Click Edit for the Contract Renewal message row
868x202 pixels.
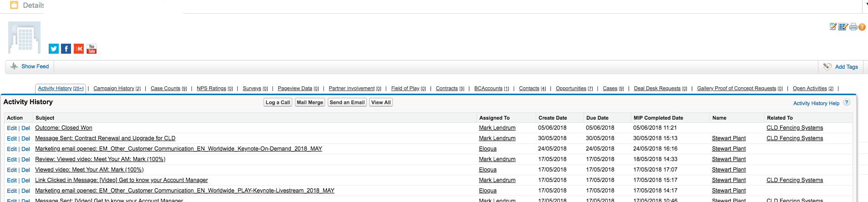tap(12, 139)
